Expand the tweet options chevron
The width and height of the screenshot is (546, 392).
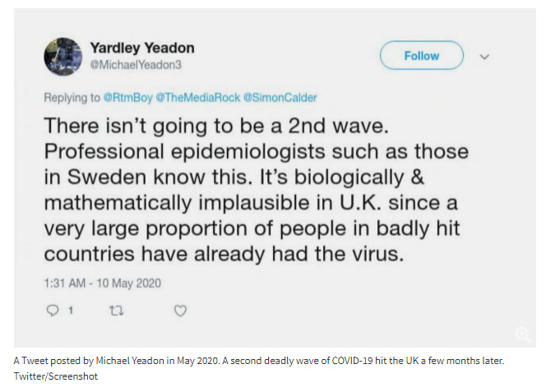point(485,56)
